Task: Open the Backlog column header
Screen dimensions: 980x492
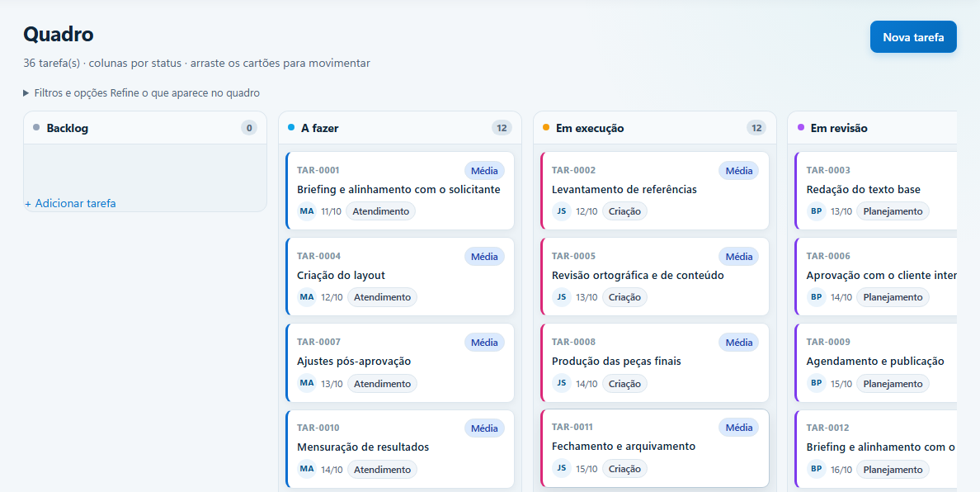Action: coord(145,128)
